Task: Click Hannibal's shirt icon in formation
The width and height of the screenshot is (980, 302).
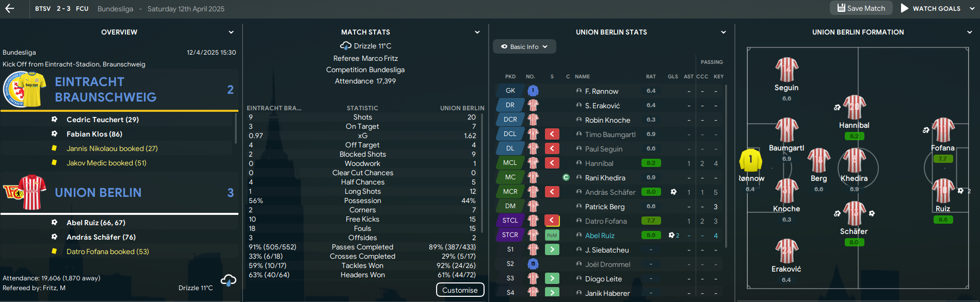Action: coord(854,108)
